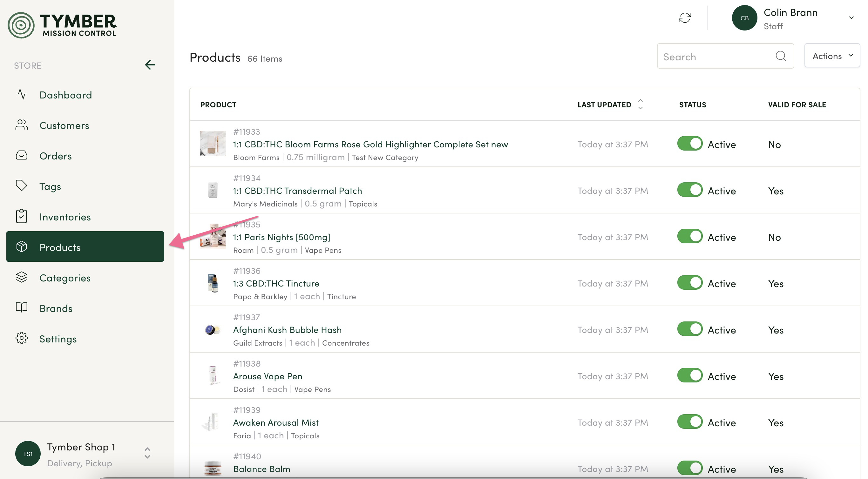Click the TS1 store avatar
This screenshot has width=868, height=479.
(x=28, y=454)
